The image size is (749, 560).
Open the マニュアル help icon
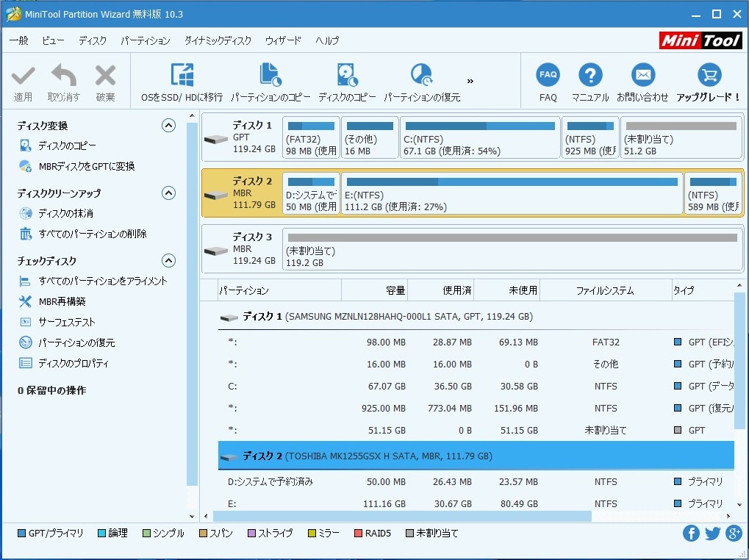(590, 76)
